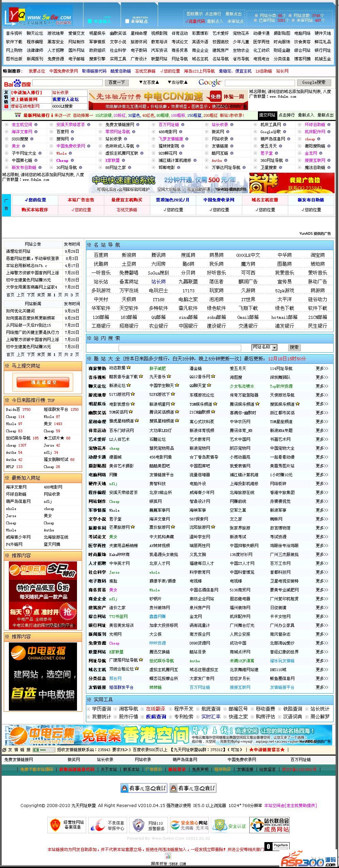Image resolution: width=339 pixels, height=868 pixels.
Task: Click the star icon next to 动态数据
Action: pyautogui.click(x=129, y=368)
